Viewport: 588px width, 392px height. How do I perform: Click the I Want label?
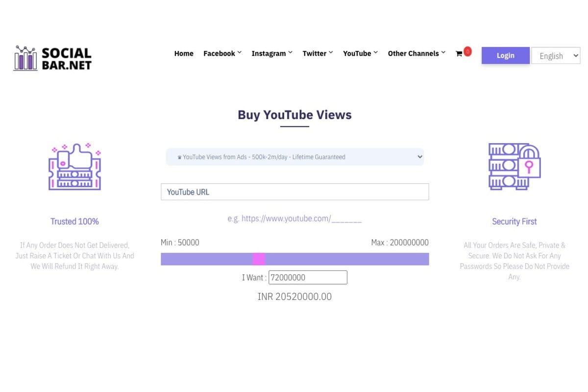click(254, 277)
